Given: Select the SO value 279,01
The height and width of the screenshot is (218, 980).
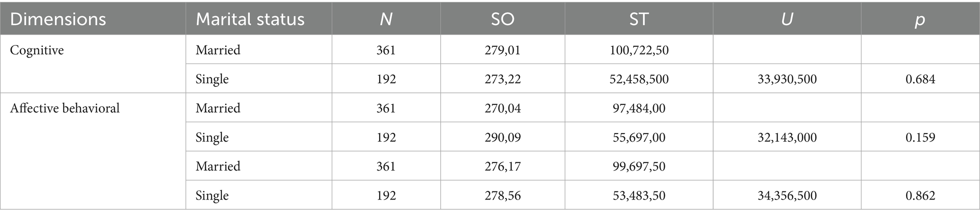Looking at the screenshot, I should 502,50.
